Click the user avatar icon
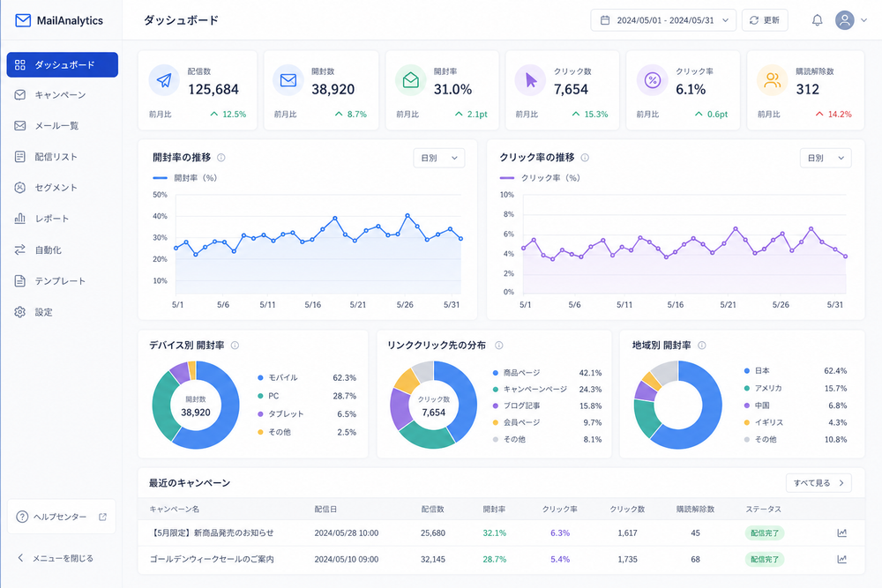Screen dimensions: 882x588 point(844,20)
